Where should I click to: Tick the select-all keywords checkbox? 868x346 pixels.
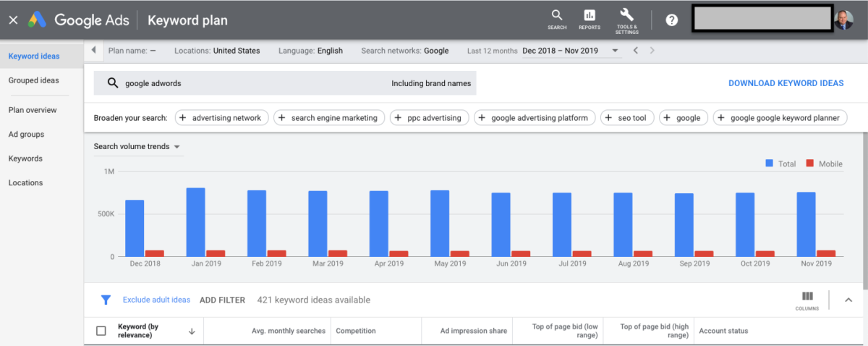coord(101,331)
